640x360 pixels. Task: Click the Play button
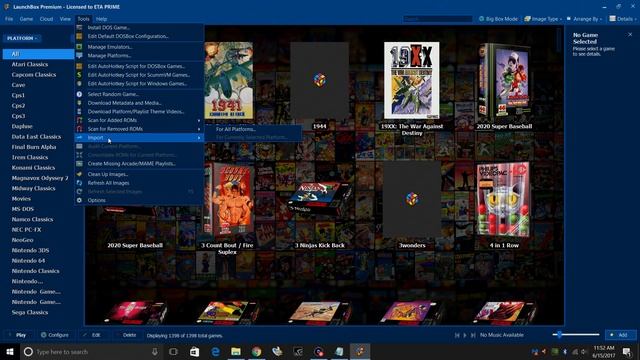(x=18, y=335)
